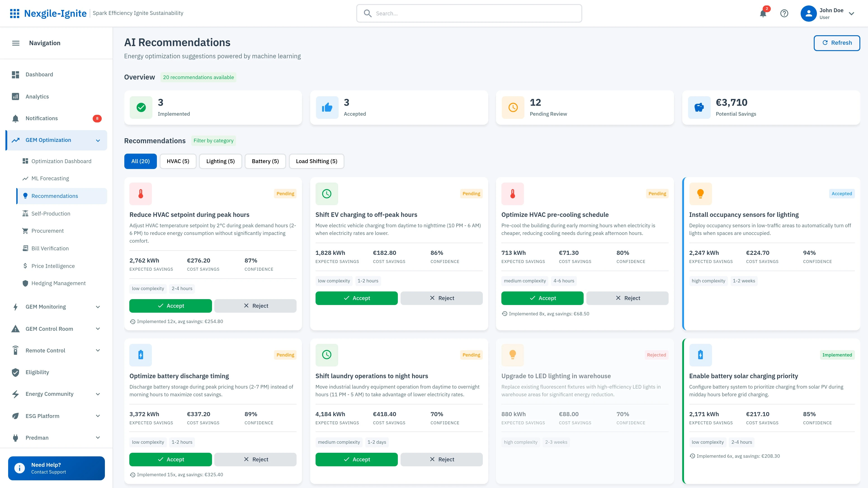This screenshot has height=488, width=868.
Task: Open Procurement via the cart icon
Action: click(x=25, y=231)
